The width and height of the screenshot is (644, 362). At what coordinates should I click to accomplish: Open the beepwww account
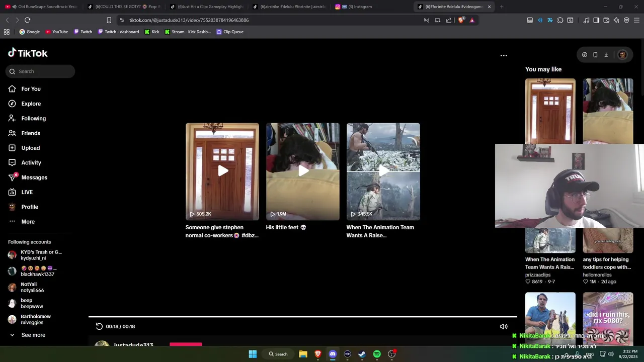[26, 303]
